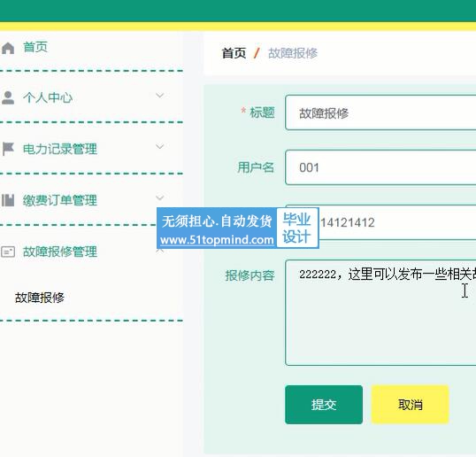Screen dimensions: 476x457
Task: Select the 故障报修 submenu item
Action: [40, 298]
